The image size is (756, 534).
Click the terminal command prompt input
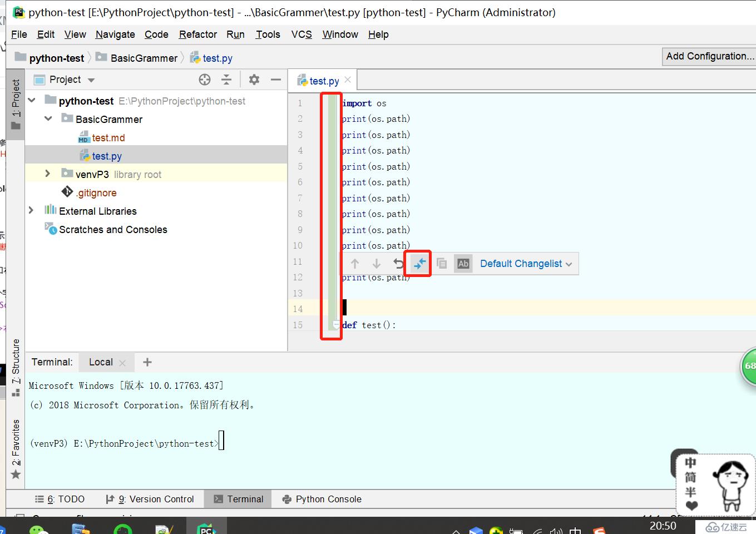(x=221, y=441)
